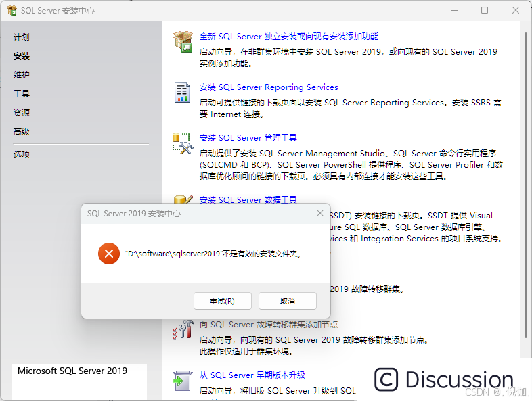The image size is (532, 401).
Task: Click the 重试(R) retry button
Action: (x=223, y=301)
